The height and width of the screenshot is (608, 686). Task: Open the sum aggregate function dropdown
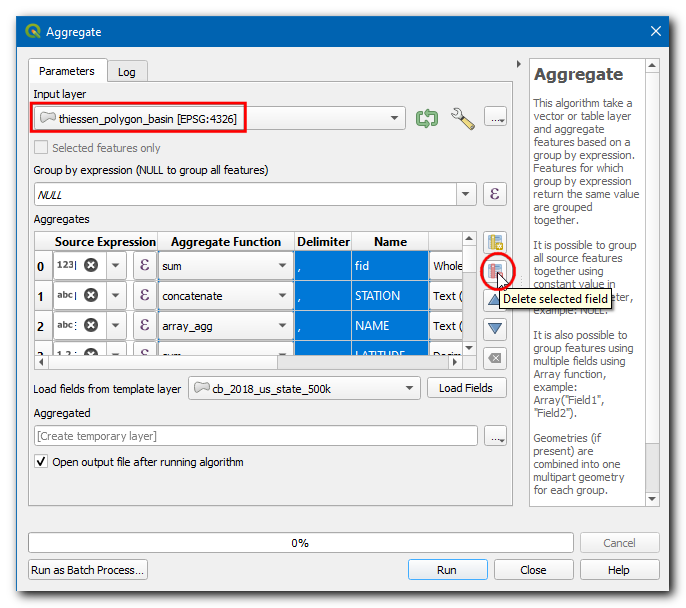coord(281,267)
